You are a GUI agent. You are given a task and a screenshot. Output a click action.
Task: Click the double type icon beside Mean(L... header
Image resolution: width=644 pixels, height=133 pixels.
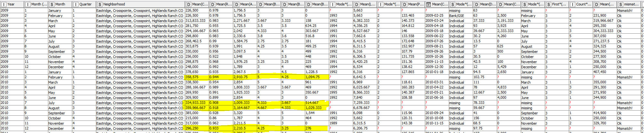point(357,4)
